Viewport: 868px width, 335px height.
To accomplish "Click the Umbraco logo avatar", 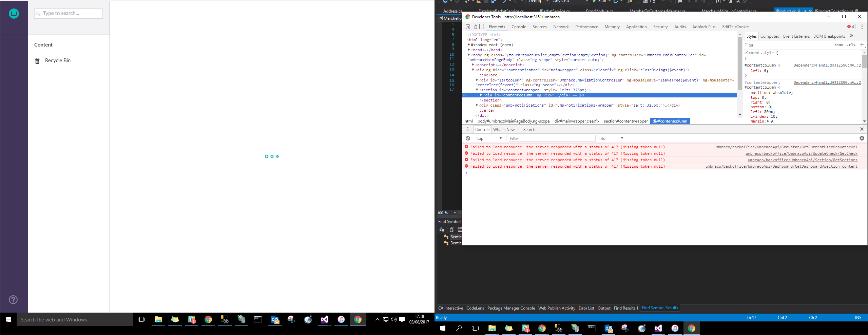I will (x=14, y=14).
